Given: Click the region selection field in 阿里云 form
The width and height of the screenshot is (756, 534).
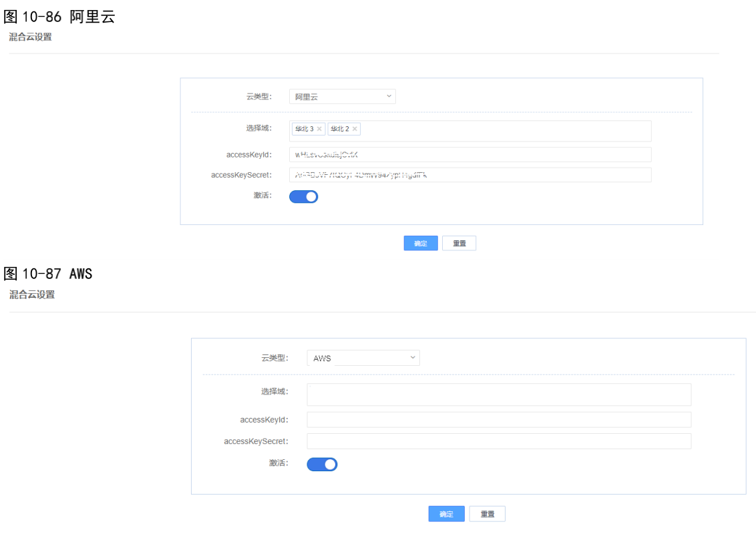Looking at the screenshot, I should 470,131.
